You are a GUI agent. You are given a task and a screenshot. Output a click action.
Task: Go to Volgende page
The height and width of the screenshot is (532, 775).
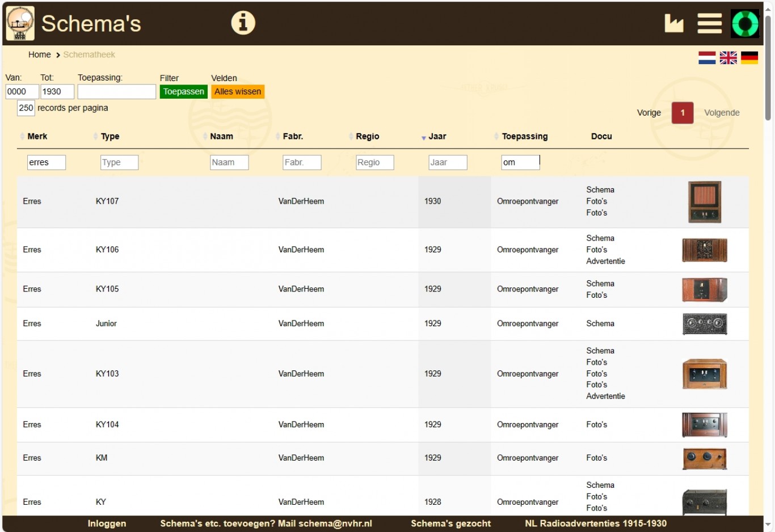click(722, 113)
